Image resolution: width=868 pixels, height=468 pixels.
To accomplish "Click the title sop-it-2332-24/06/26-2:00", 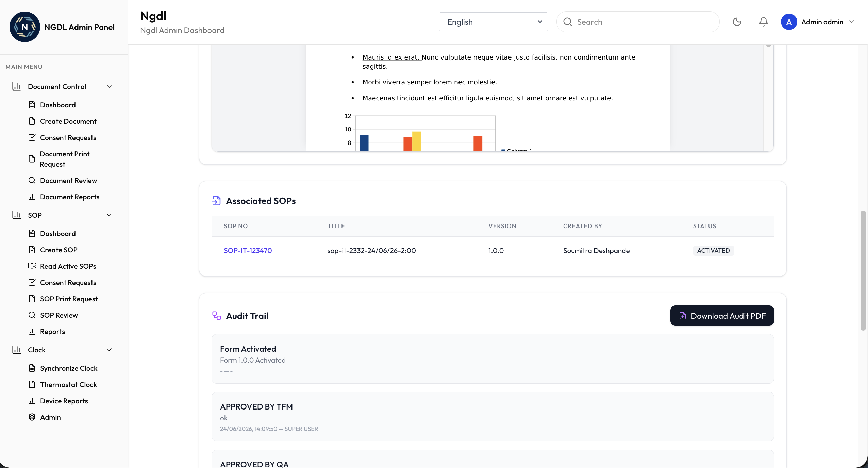I will pyautogui.click(x=371, y=250).
